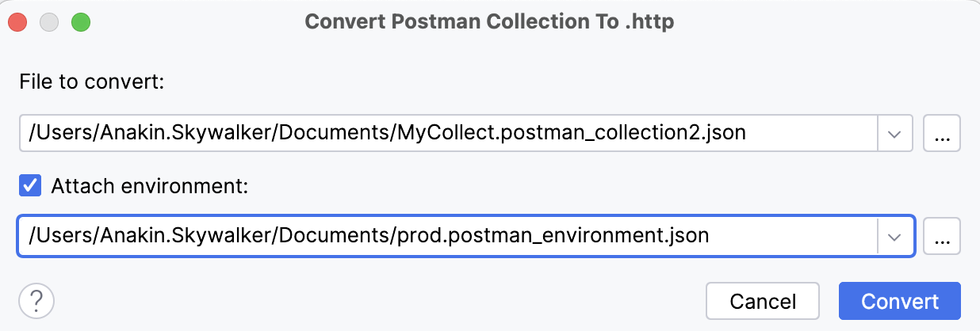This screenshot has height=331, width=980.
Task: Click 'MyCollect.postman_collection2.json' in the path
Action: tap(569, 134)
